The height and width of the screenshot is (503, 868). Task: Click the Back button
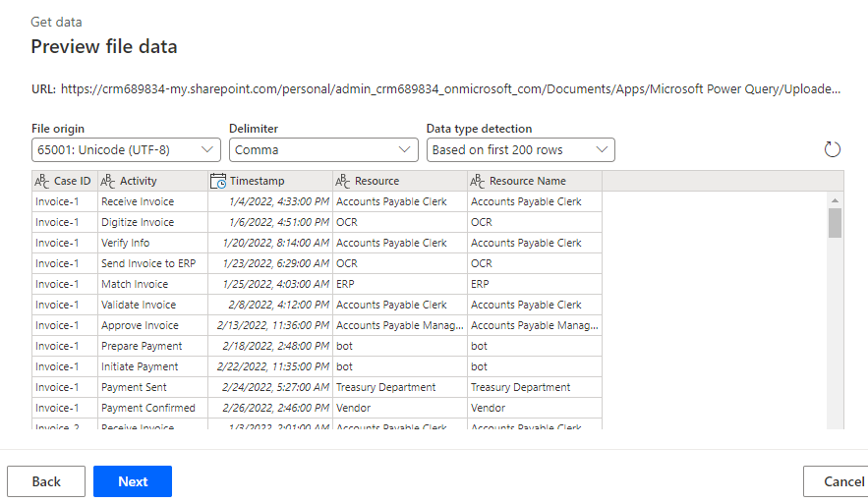pyautogui.click(x=46, y=481)
